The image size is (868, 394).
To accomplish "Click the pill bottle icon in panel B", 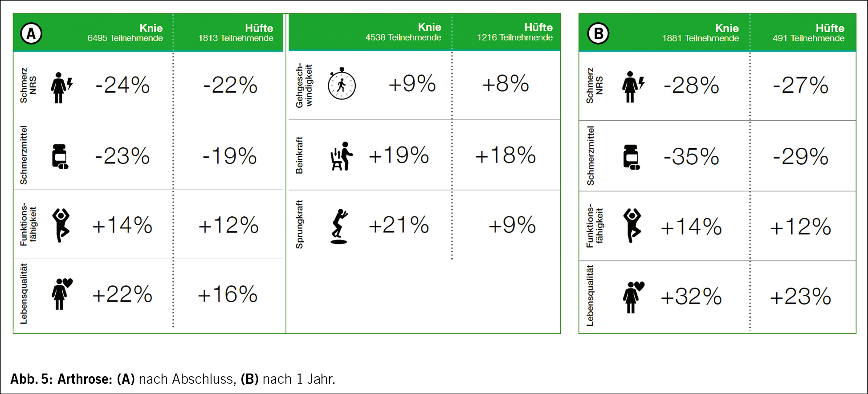I will point(632,157).
